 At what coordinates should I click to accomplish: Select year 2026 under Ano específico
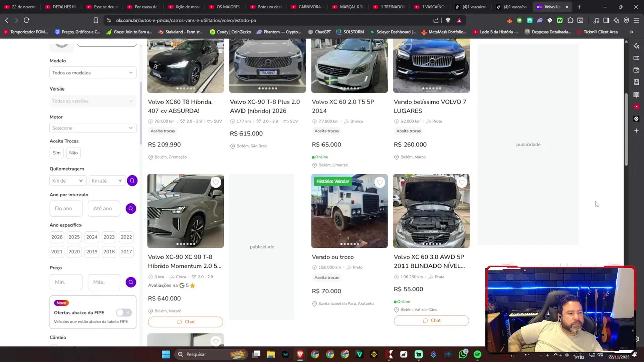coord(57,237)
